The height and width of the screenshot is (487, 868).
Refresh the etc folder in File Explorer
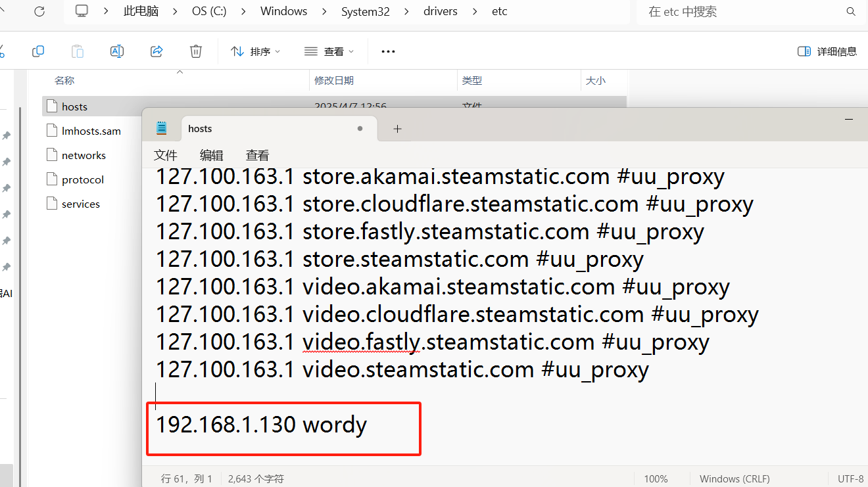tap(39, 11)
